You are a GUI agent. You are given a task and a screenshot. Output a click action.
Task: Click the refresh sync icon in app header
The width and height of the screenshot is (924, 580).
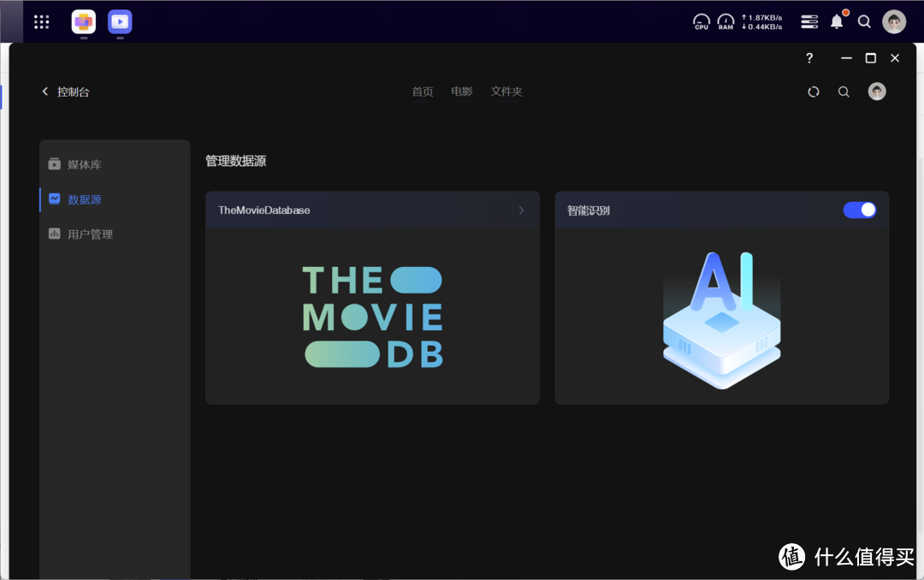tap(814, 92)
